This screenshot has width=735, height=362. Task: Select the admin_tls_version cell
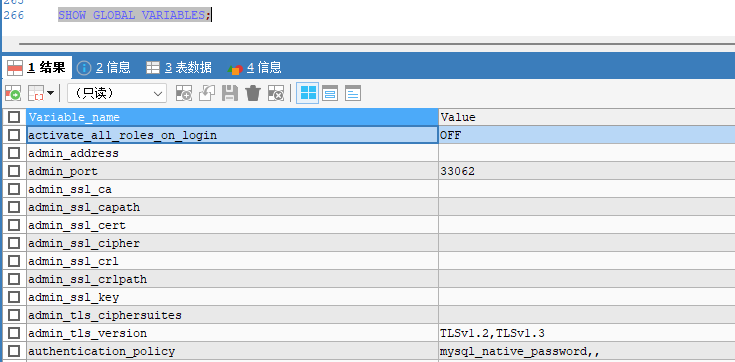232,333
